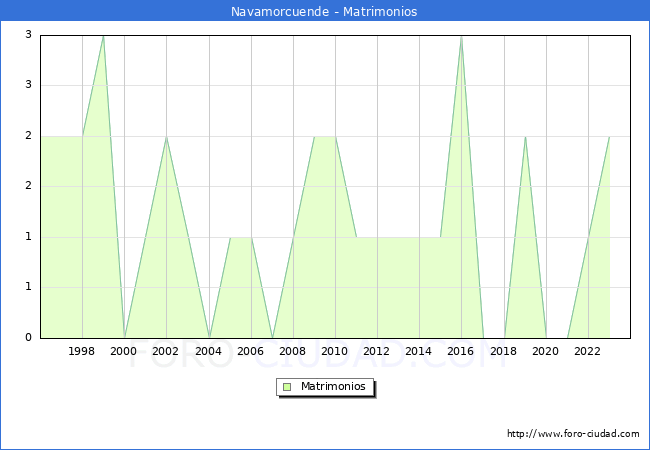The width and height of the screenshot is (650, 450).
Task: Click the 1998 x-axis label
Action: tap(81, 351)
